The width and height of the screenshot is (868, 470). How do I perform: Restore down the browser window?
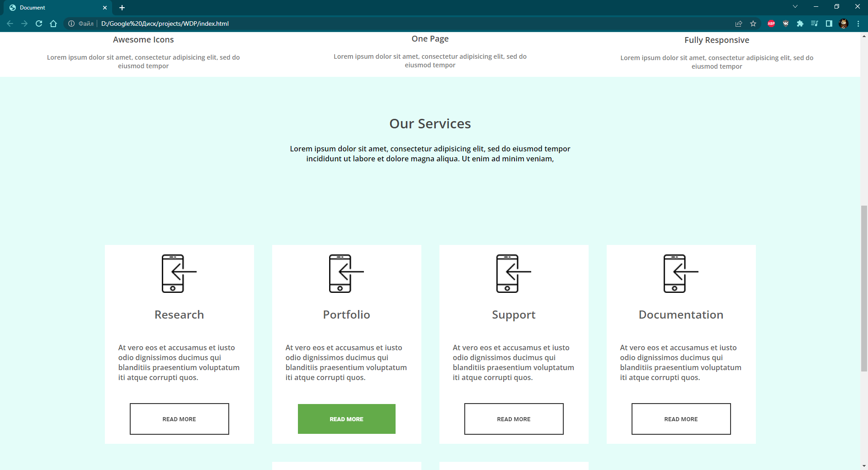837,6
